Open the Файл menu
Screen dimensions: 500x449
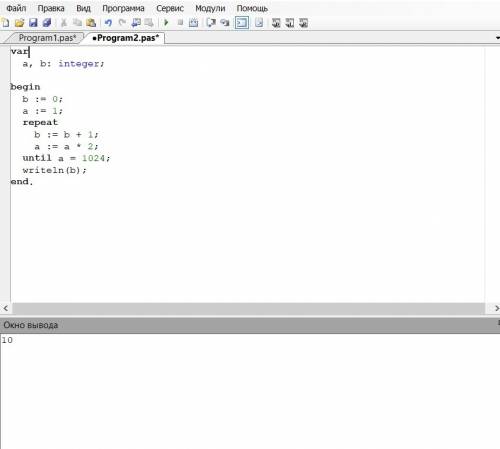[16, 8]
